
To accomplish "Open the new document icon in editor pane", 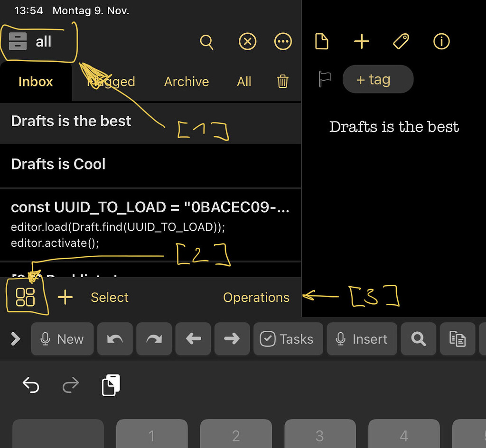I will pos(322,41).
